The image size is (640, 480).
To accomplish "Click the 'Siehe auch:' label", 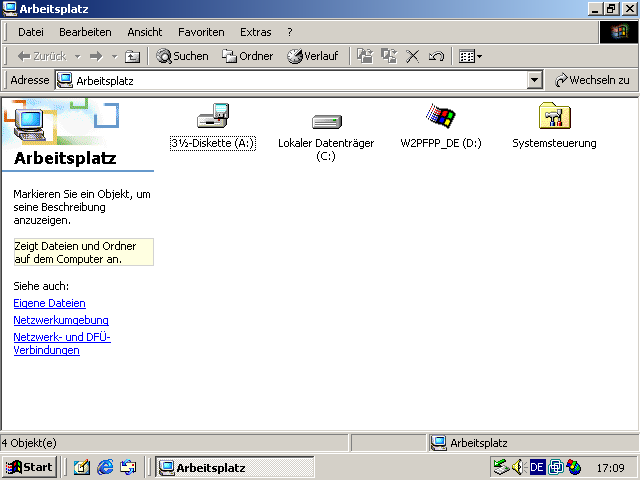I will tap(41, 286).
